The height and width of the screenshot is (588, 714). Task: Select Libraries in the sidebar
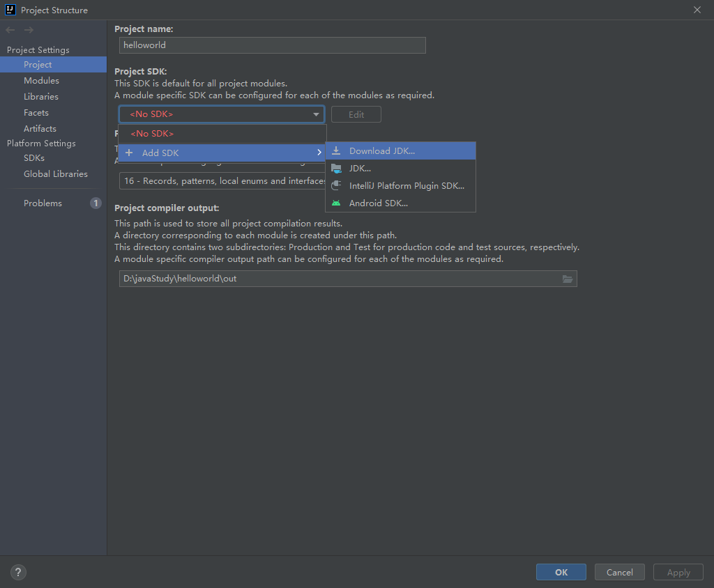click(x=41, y=97)
